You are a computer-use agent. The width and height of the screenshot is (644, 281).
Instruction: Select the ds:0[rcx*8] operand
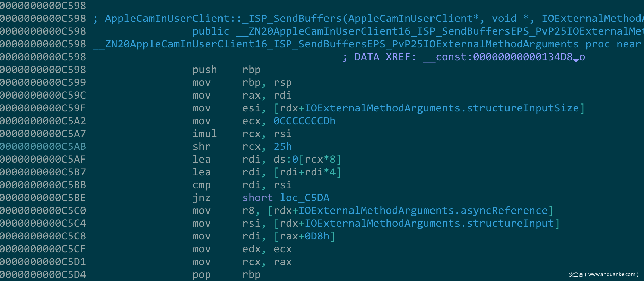[307, 160]
